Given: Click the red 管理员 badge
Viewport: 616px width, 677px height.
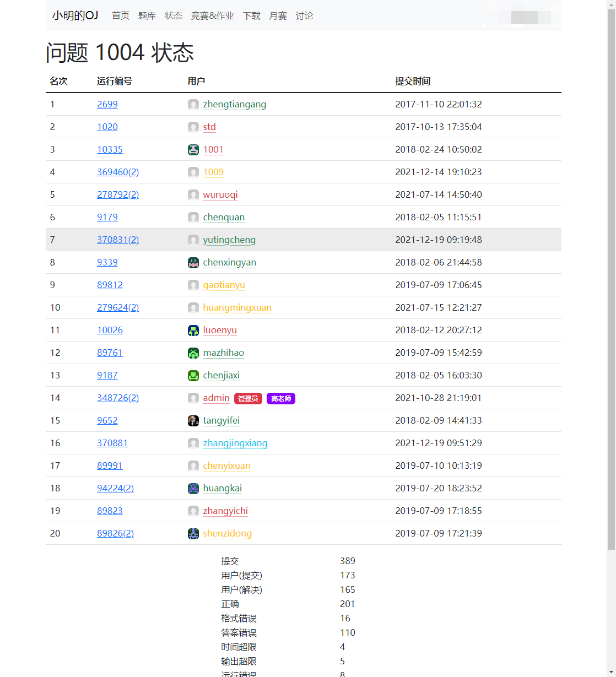Looking at the screenshot, I should 248,398.
